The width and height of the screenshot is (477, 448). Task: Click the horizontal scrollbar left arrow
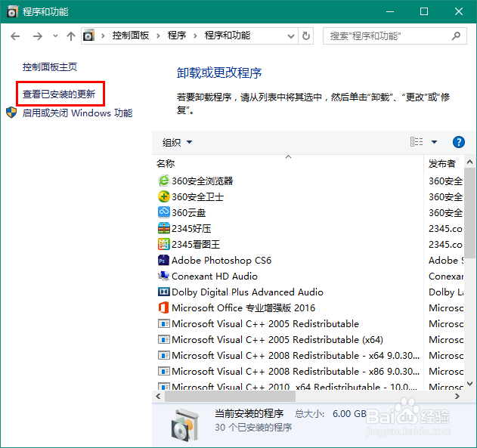[158, 397]
